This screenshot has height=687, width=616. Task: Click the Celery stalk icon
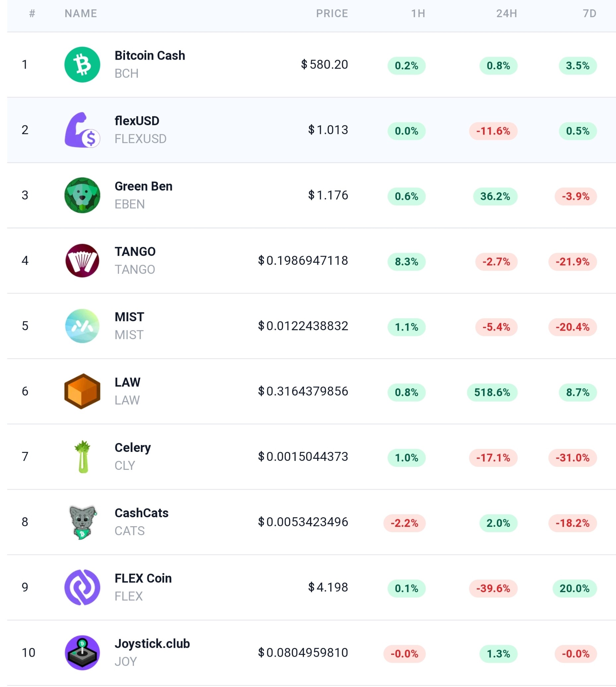82,457
